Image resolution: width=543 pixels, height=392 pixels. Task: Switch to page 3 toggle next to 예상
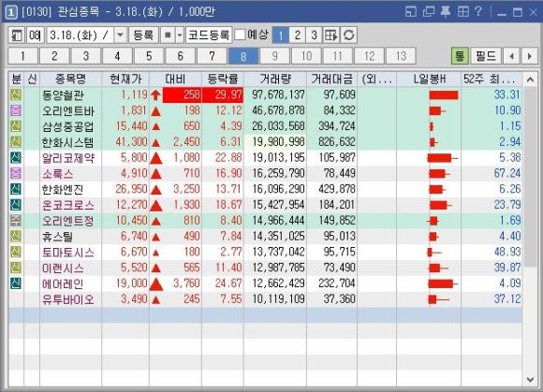click(x=314, y=36)
